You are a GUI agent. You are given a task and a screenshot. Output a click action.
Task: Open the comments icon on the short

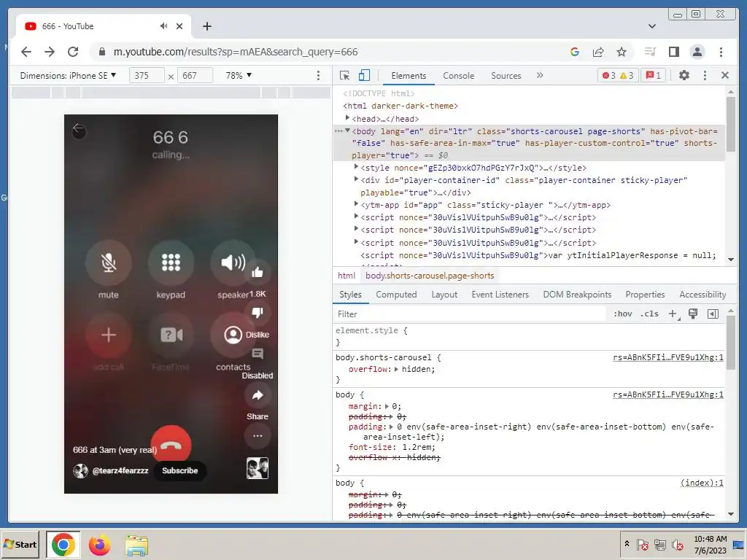[x=258, y=354]
